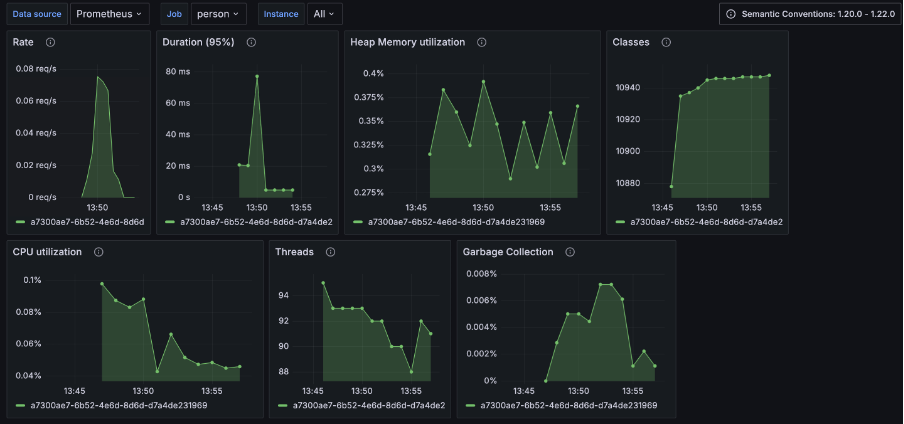Screen dimensions: 904x424
Task: Click the peak point in Duration chart
Action: (x=257, y=76)
